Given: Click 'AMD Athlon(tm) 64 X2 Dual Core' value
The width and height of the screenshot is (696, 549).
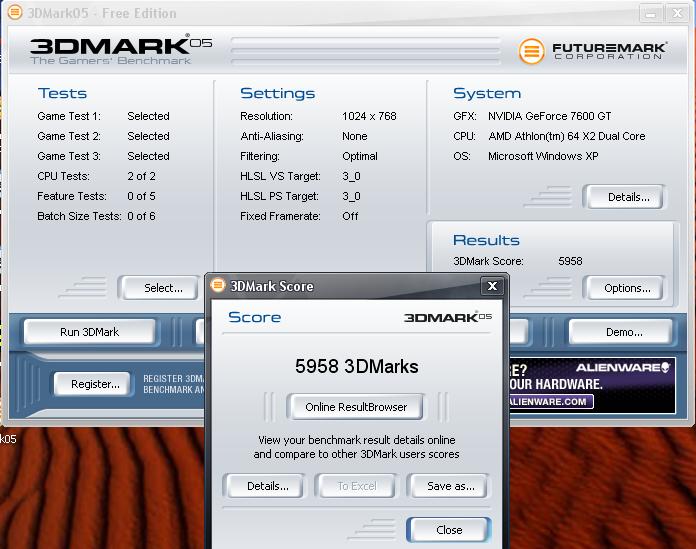Looking at the screenshot, I should click(x=567, y=136).
